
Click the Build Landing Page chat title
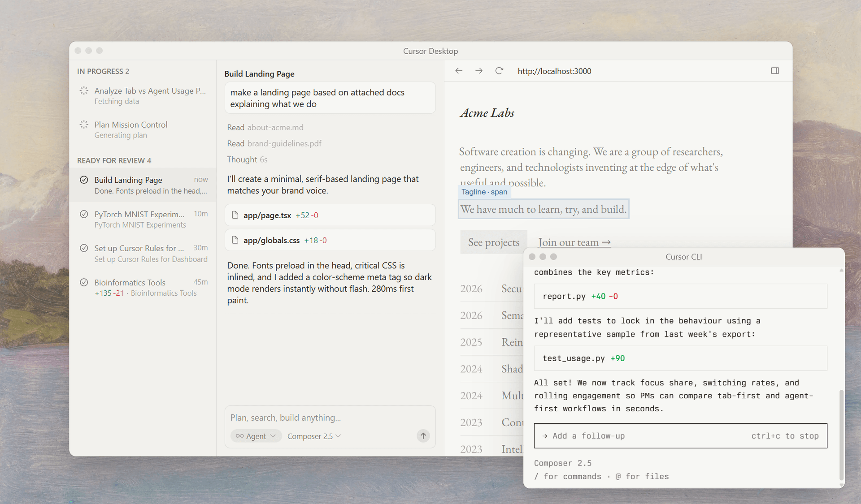259,73
